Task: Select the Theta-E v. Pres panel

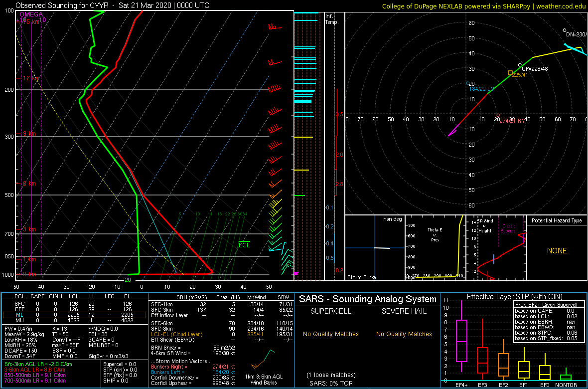Action: (435, 248)
